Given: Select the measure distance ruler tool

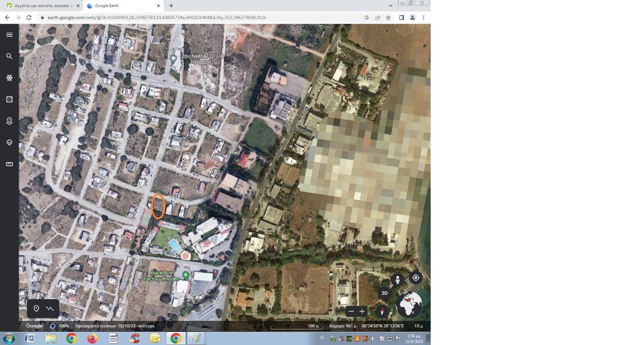Looking at the screenshot, I should pyautogui.click(x=9, y=164).
